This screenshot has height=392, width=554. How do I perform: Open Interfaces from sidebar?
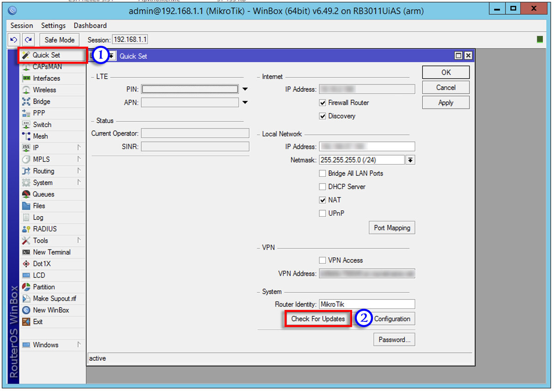coord(46,78)
